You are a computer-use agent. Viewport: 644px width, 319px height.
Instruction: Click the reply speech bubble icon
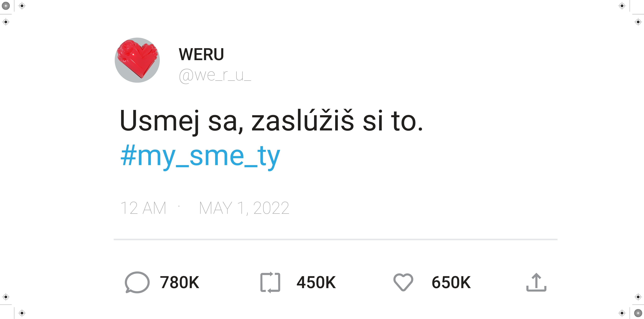[x=137, y=282]
